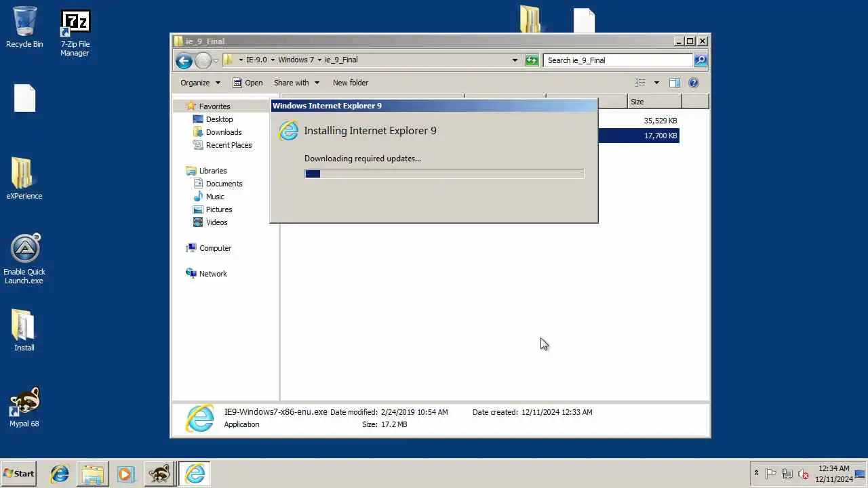
Task: Select the Install folder on desktop
Action: (x=24, y=331)
